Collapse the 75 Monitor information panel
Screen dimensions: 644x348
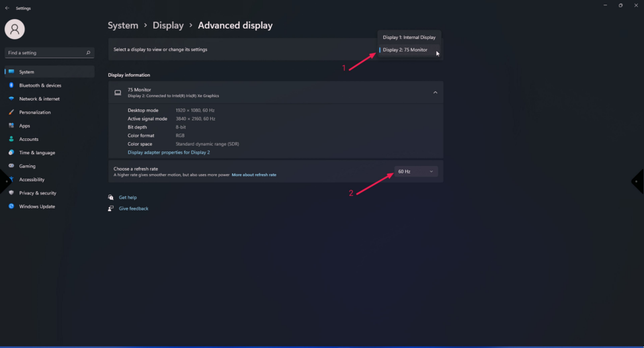(x=435, y=93)
